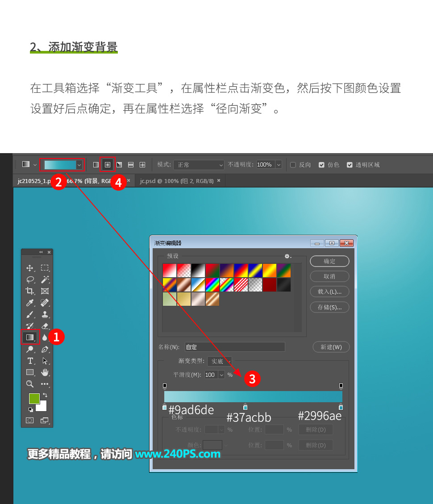
Task: Open the gradient preset picker dropdown
Action: [79, 164]
